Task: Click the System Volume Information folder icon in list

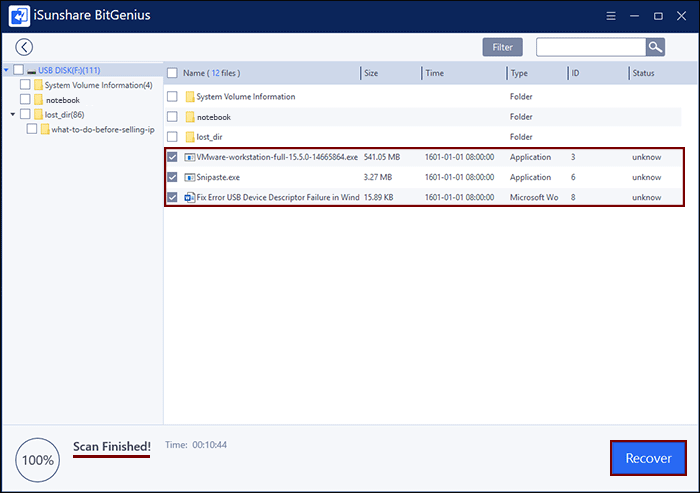Action: 190,96
